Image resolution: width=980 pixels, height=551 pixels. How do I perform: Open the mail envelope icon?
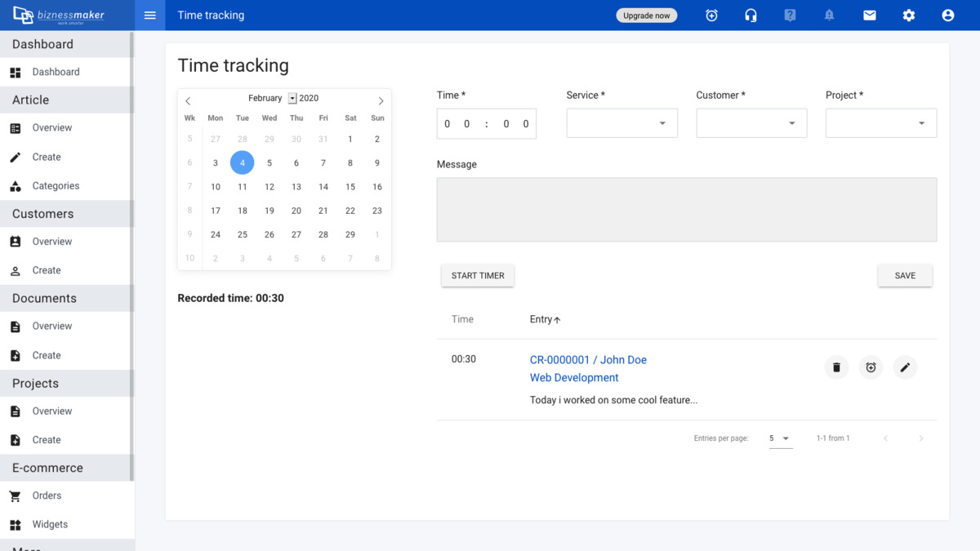pos(869,16)
